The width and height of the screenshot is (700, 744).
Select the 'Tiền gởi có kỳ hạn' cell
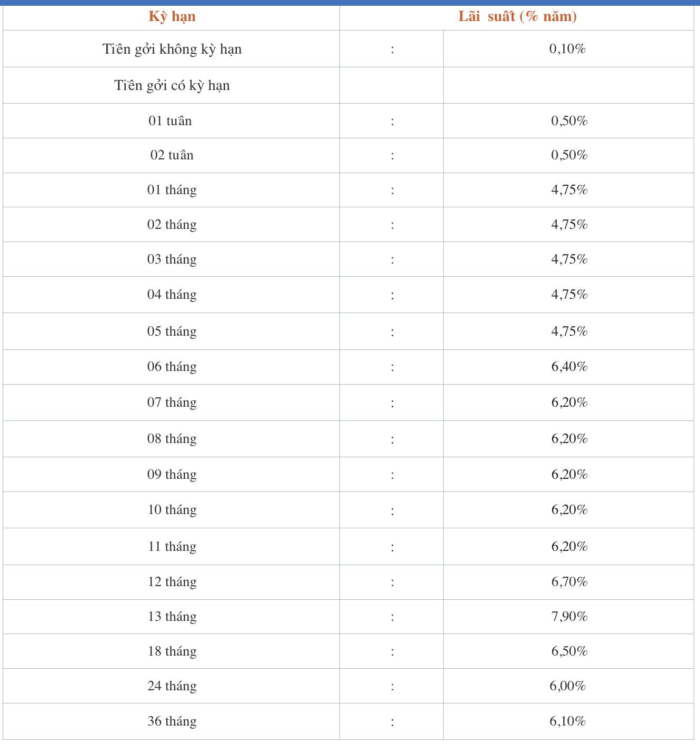[172, 85]
